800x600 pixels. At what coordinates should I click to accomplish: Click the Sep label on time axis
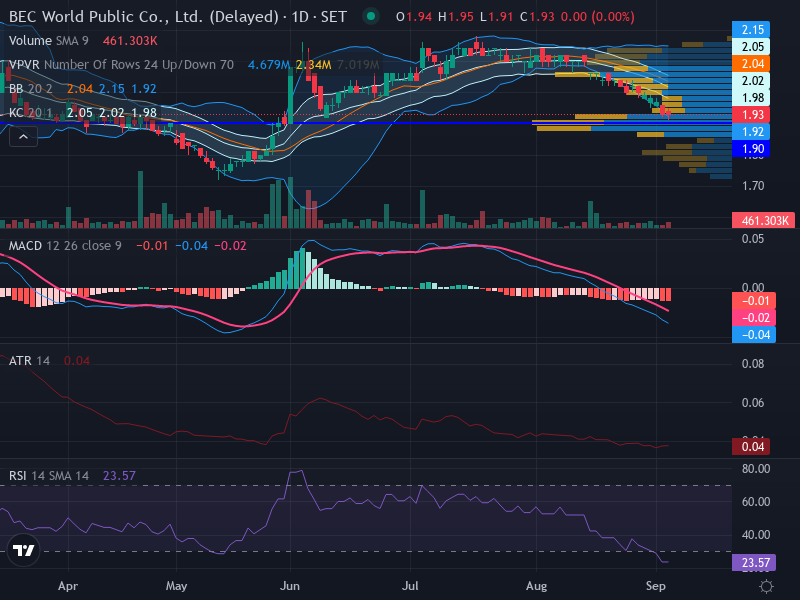click(656, 586)
